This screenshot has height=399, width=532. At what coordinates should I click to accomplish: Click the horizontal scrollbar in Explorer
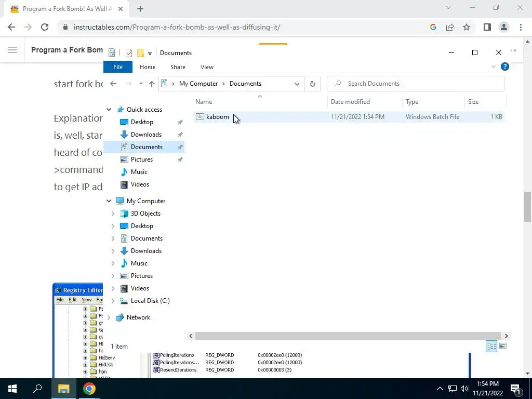(348, 336)
